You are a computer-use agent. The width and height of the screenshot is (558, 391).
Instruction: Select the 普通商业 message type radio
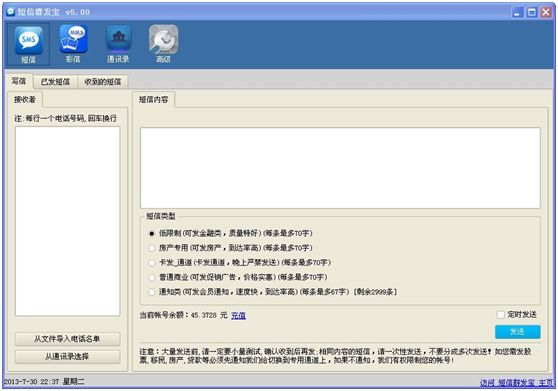(152, 277)
